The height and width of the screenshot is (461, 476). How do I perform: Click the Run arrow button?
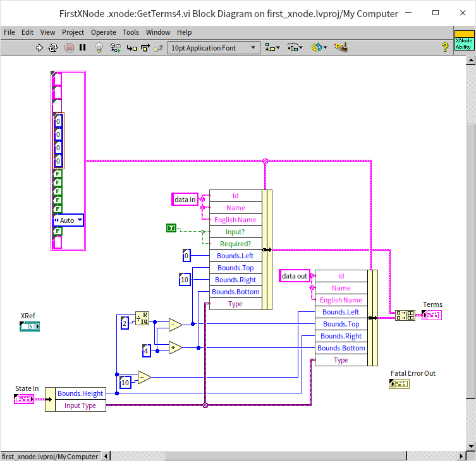coord(39,47)
